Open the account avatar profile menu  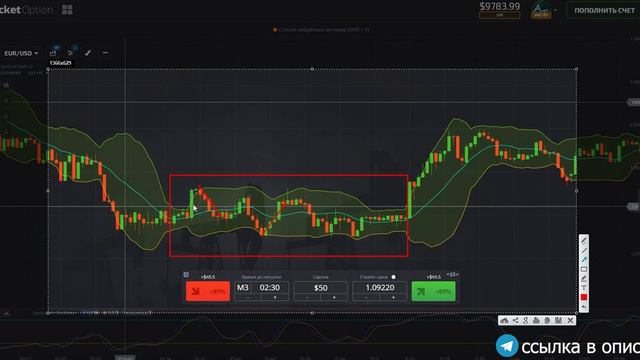click(x=541, y=10)
